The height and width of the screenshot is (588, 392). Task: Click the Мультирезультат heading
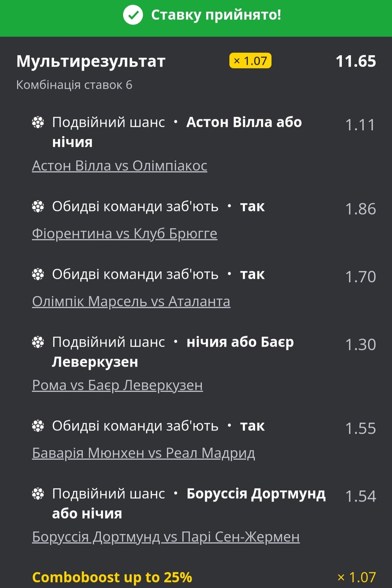(91, 62)
